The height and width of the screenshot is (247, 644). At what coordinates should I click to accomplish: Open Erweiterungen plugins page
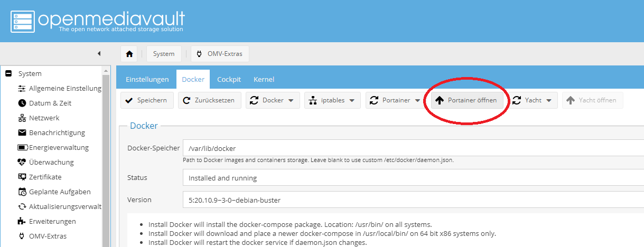(52, 221)
